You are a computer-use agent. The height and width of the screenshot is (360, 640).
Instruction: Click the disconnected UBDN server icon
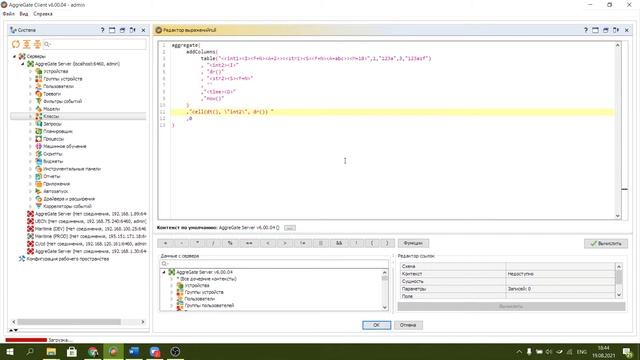tap(30, 221)
